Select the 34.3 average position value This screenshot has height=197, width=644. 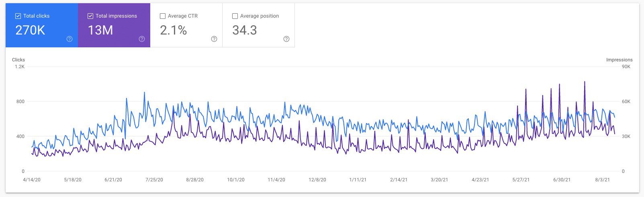[x=245, y=30]
